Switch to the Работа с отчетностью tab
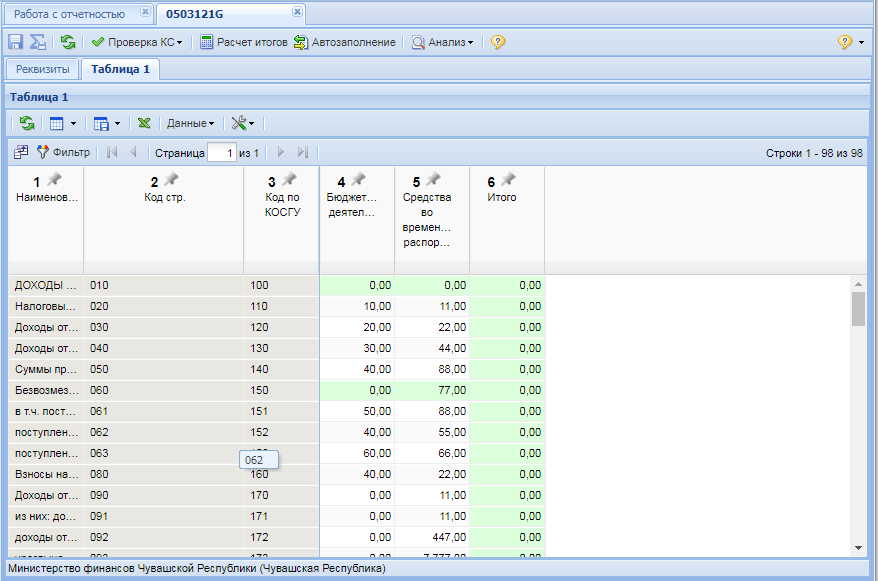Viewport: 878px width, 581px height. pyautogui.click(x=69, y=14)
